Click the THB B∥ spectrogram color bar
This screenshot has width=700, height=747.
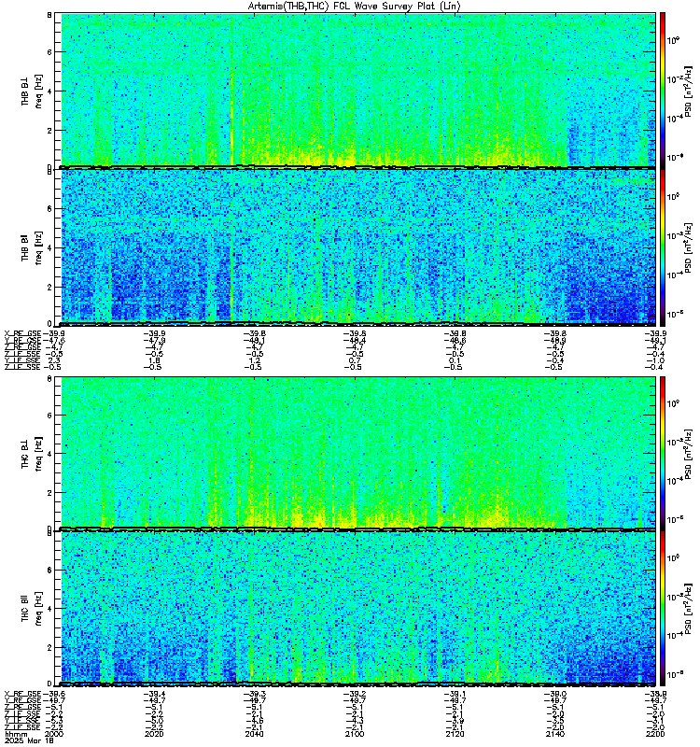(663, 247)
